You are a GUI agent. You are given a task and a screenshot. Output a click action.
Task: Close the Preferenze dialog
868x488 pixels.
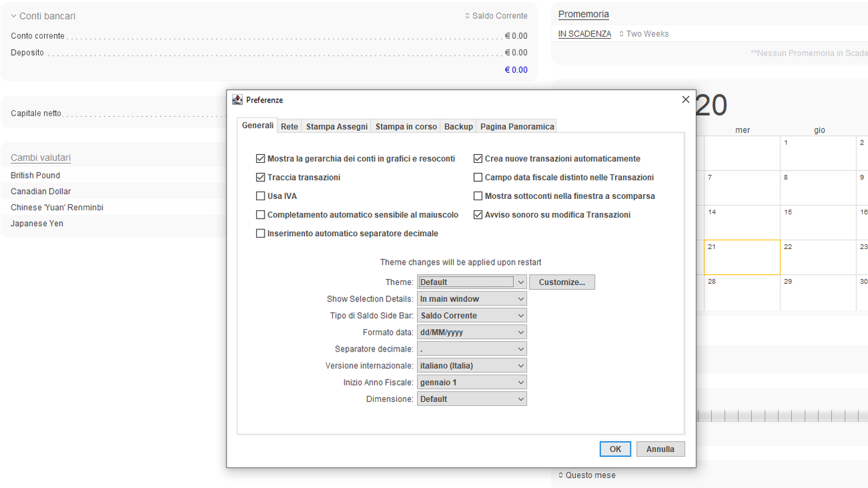click(685, 100)
